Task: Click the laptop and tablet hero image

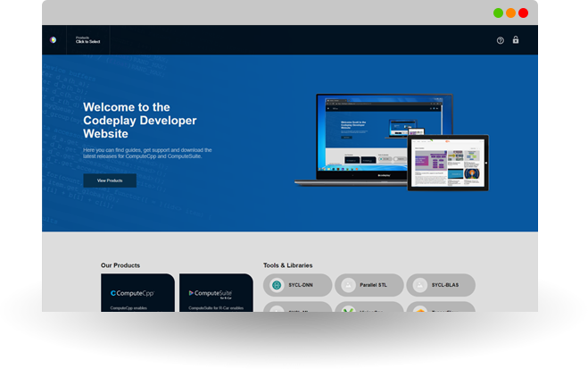Action: coord(392,142)
